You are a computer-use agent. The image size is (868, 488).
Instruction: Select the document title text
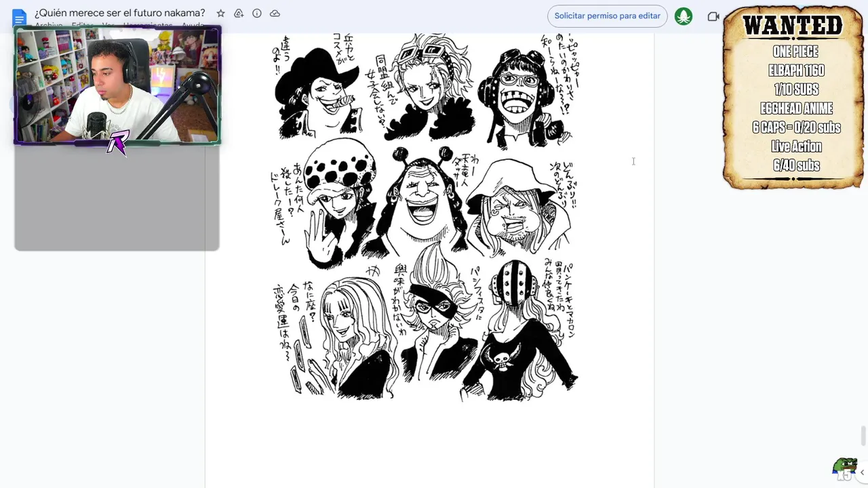tap(120, 13)
